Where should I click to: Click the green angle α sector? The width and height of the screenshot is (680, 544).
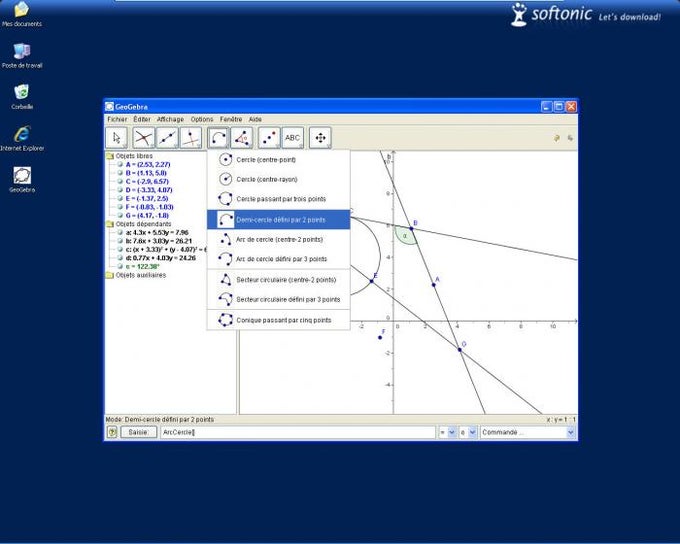coord(403,236)
